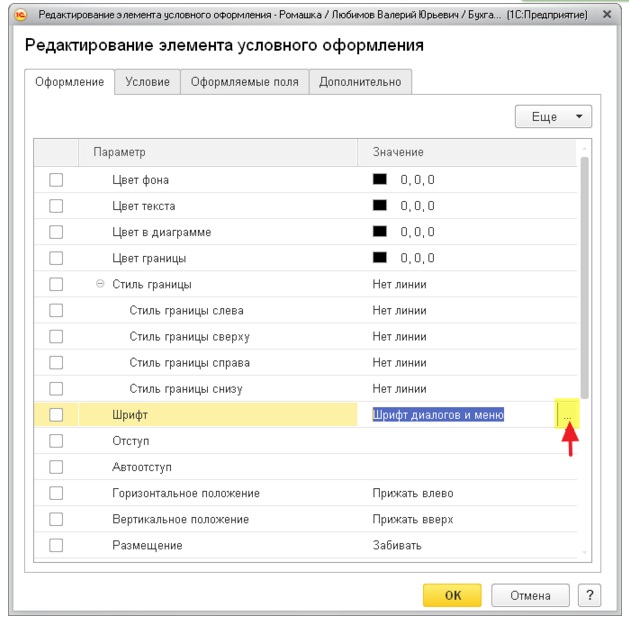Toggle the Цвет текста checkbox
The image size is (629, 627).
[x=56, y=206]
